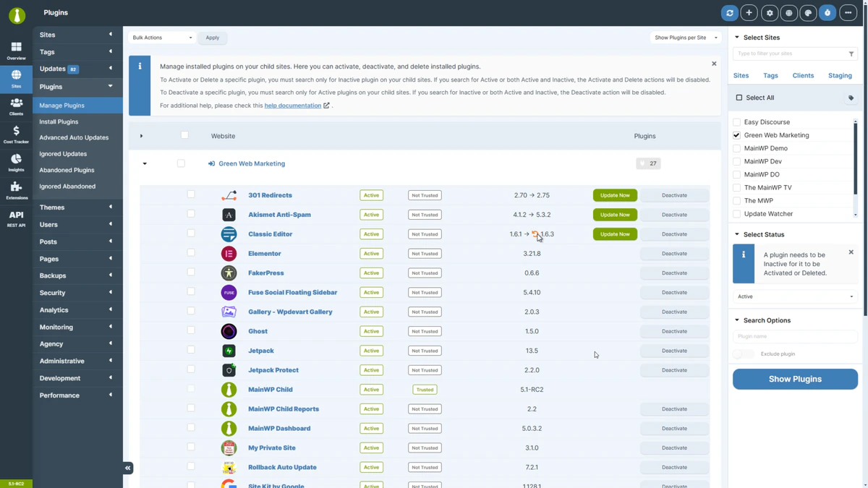This screenshot has height=488, width=868.
Task: Click the sync sites refresh icon
Action: point(730,13)
